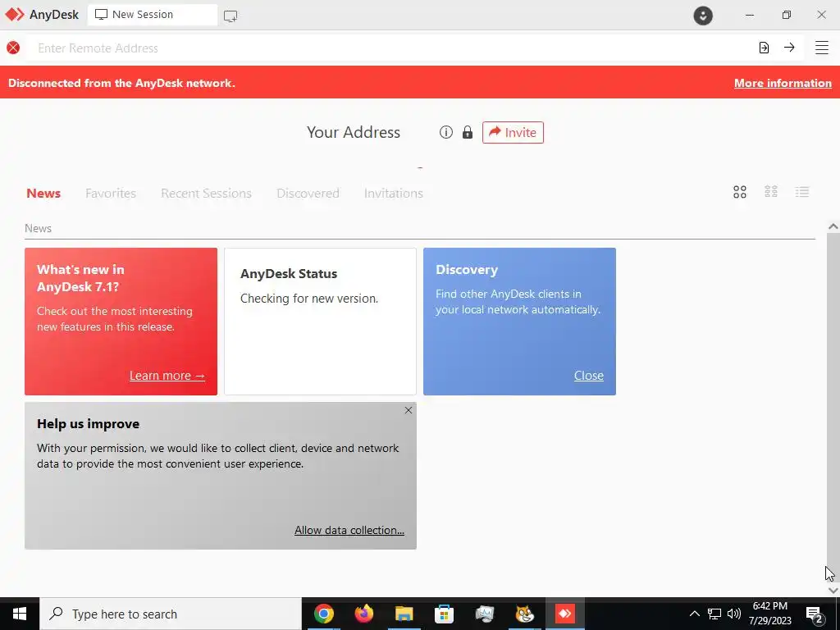Click the lock icon beside Your Address
This screenshot has height=630, width=840.
(x=468, y=132)
